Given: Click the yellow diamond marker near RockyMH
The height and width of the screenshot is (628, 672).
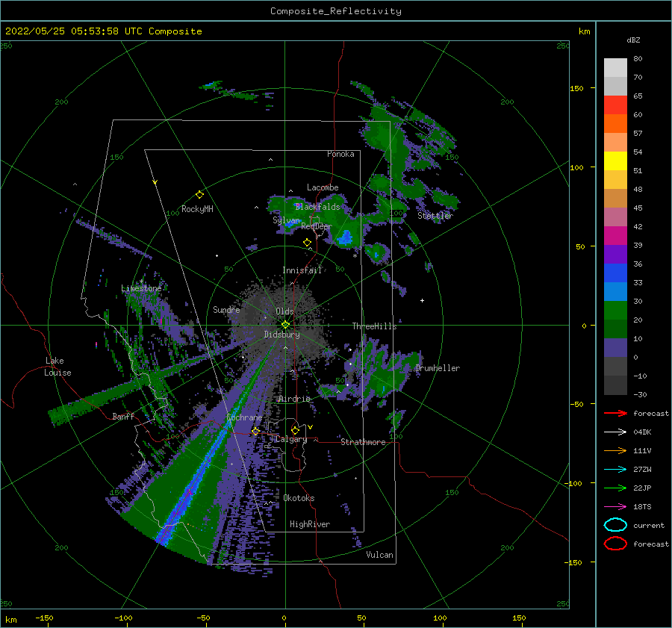Looking at the screenshot, I should (199, 195).
